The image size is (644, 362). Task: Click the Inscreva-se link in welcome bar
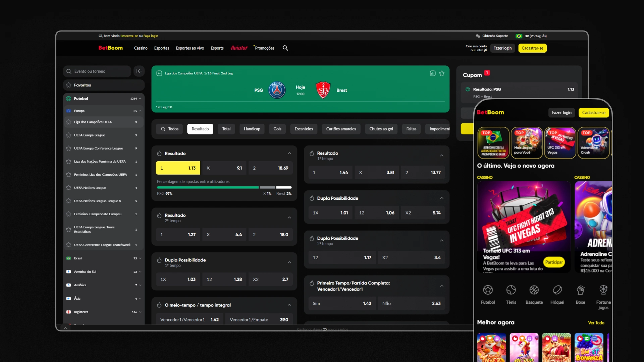tap(129, 36)
